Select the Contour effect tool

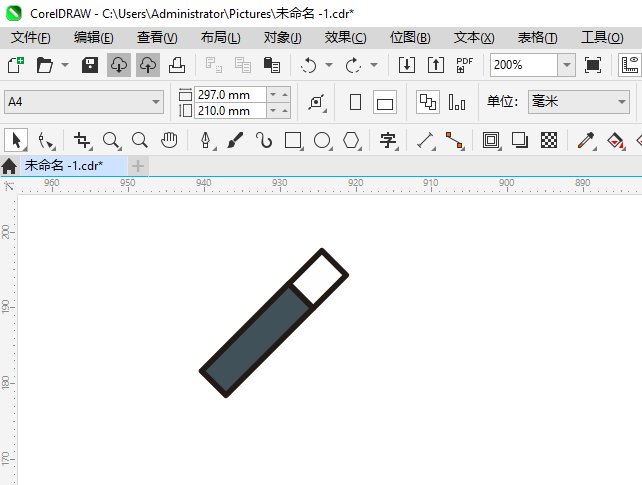click(x=491, y=140)
